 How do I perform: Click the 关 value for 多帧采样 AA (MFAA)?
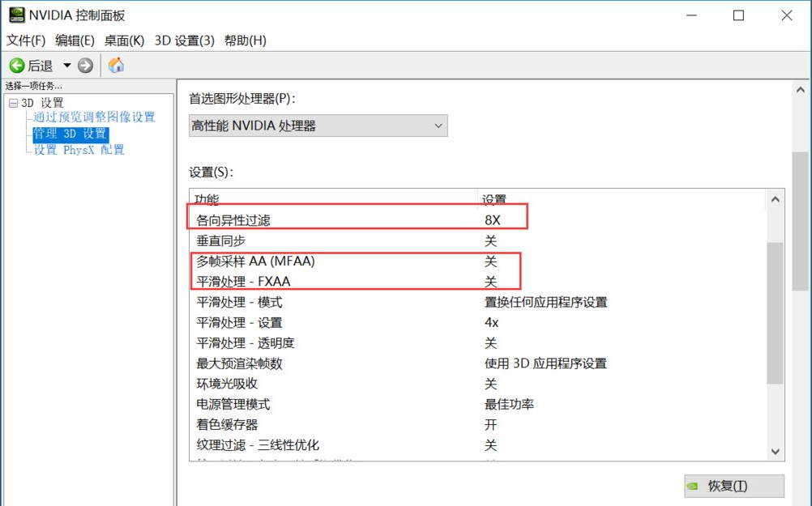490,262
